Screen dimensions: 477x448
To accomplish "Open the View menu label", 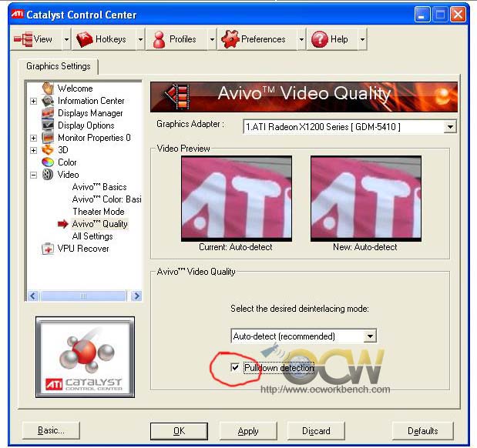I will [x=43, y=39].
